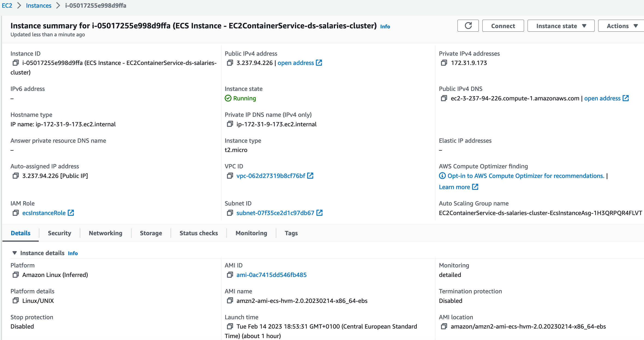Click 'Updated less than a minute ago' text

coord(48,34)
